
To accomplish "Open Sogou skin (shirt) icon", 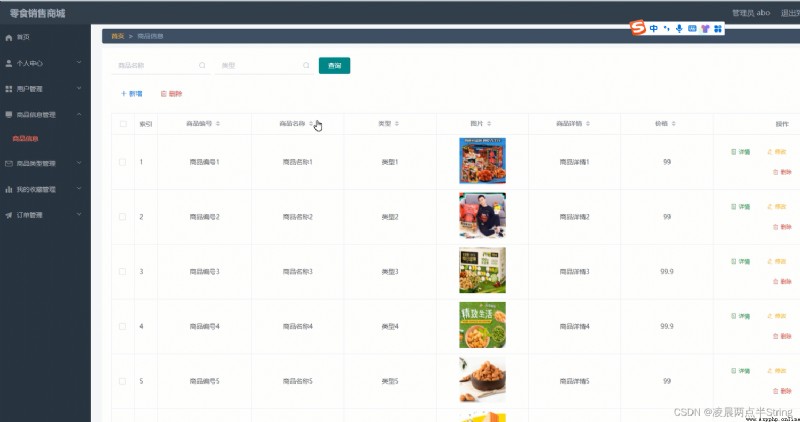I will pos(705,29).
